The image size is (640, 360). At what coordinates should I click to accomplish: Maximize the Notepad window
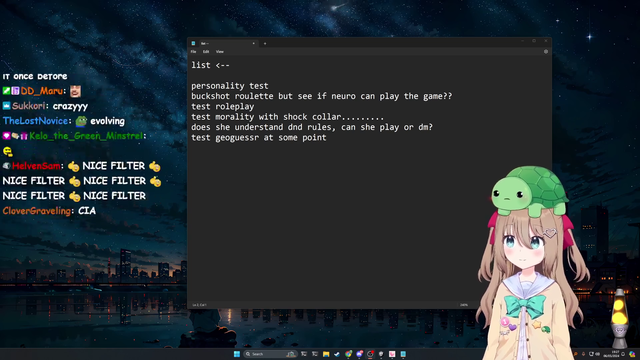click(x=534, y=41)
